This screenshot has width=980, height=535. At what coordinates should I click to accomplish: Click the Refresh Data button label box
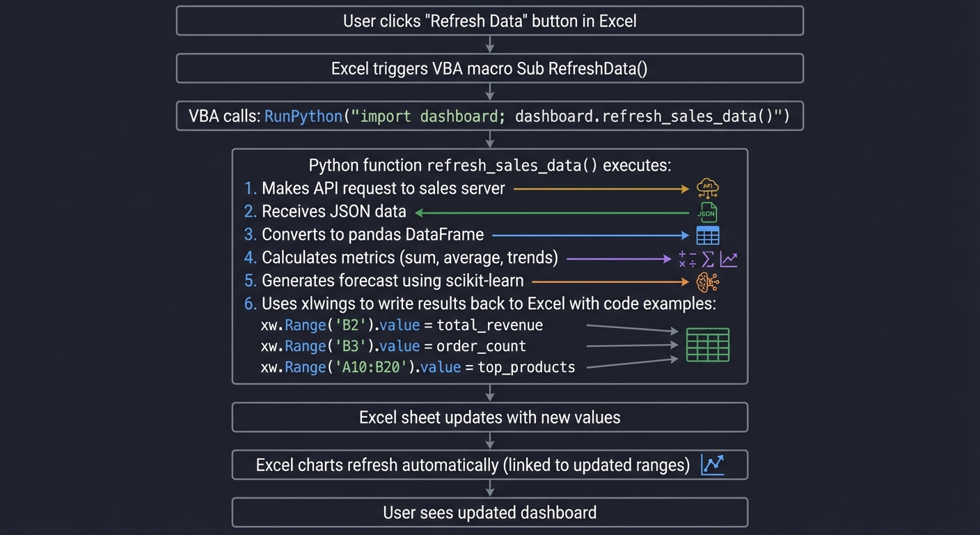pyautogui.click(x=489, y=20)
